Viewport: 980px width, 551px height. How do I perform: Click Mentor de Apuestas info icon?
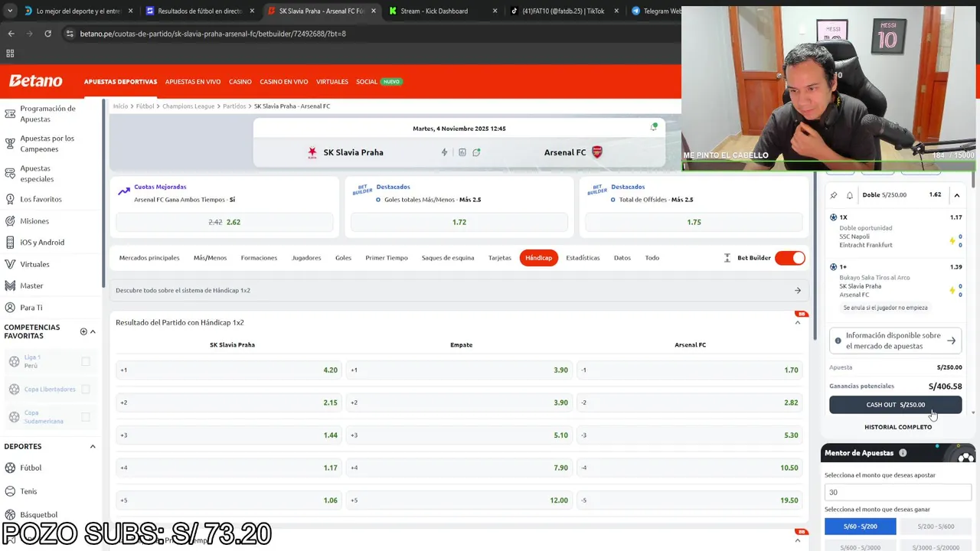click(x=903, y=453)
